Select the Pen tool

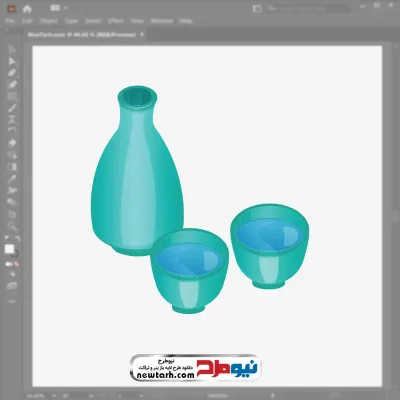pos(12,73)
